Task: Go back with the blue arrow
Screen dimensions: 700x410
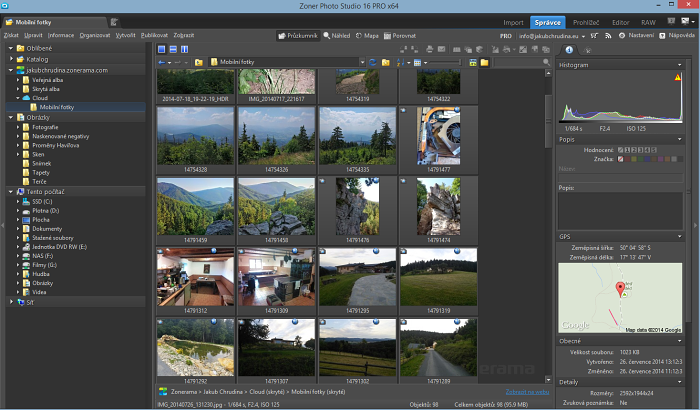Action: tap(162, 63)
